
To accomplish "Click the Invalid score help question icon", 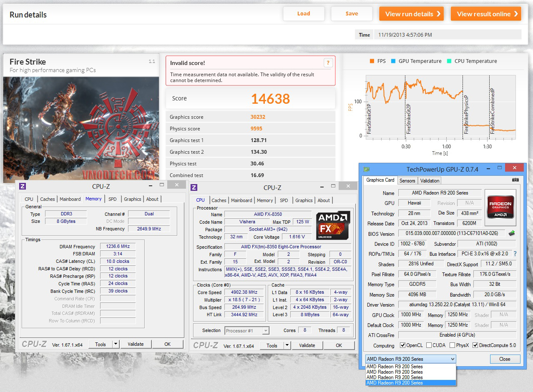I will click(x=328, y=63).
